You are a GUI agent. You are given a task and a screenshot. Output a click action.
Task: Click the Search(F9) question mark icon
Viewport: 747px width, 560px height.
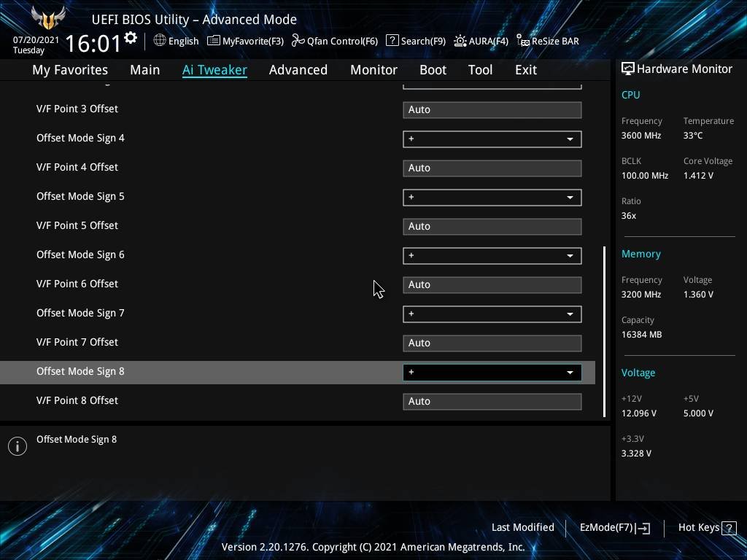392,41
